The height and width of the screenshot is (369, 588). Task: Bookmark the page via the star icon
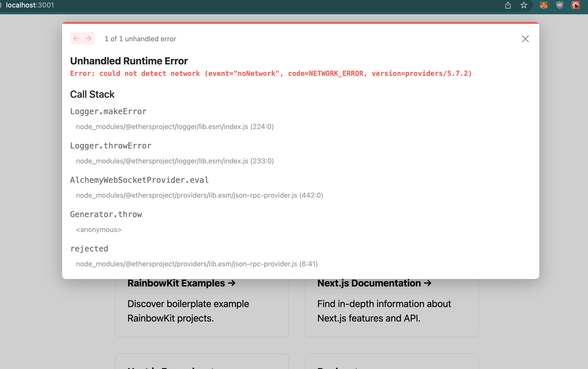tap(524, 5)
